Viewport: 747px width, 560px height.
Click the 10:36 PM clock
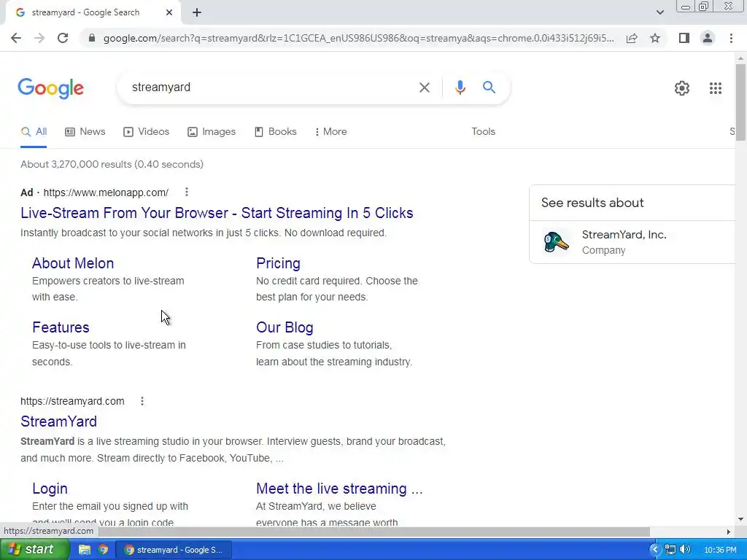point(720,550)
